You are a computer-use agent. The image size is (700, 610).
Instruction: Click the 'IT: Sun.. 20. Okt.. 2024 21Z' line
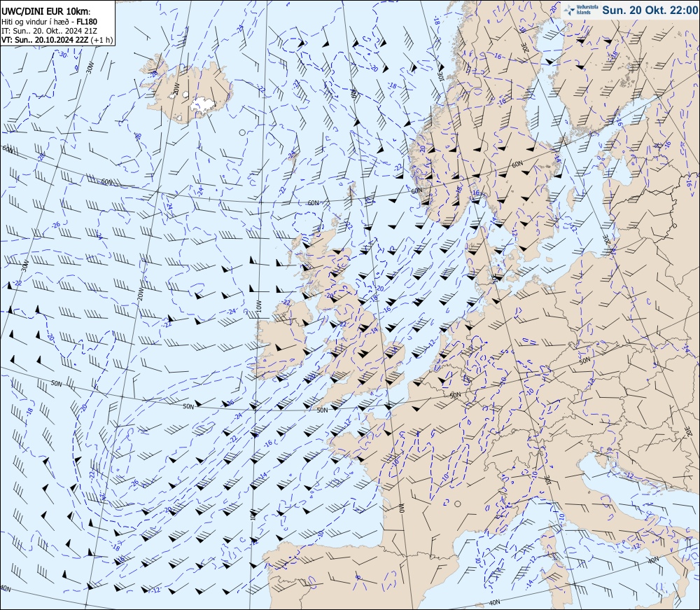tap(49, 31)
